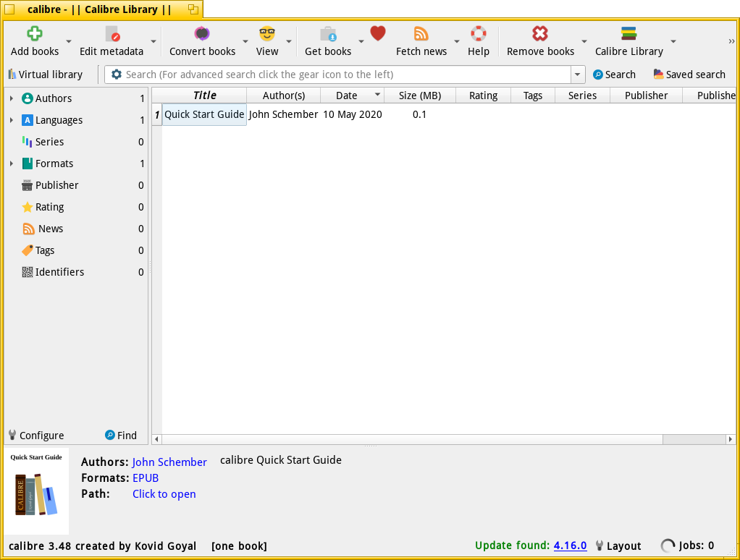Click John Schember cell in book list

click(284, 114)
